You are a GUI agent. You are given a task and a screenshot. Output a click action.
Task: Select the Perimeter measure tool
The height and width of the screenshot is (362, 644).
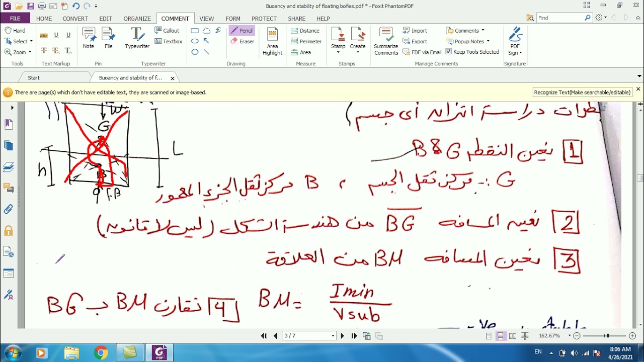[306, 41]
